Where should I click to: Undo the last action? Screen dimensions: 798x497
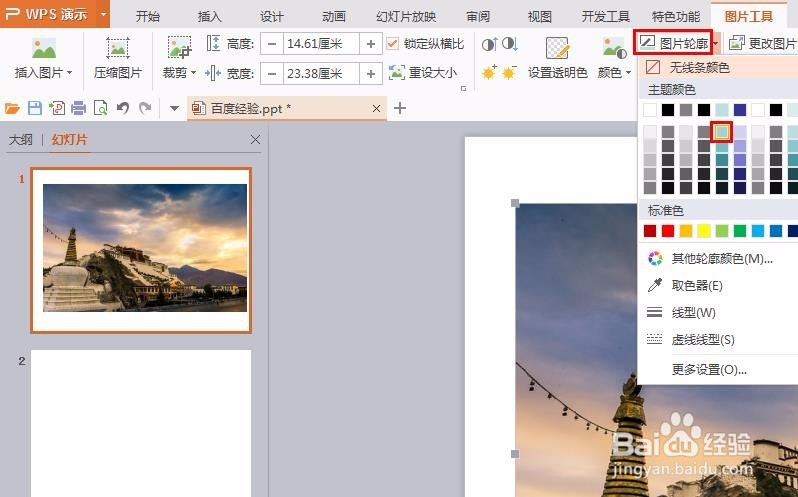coord(123,108)
